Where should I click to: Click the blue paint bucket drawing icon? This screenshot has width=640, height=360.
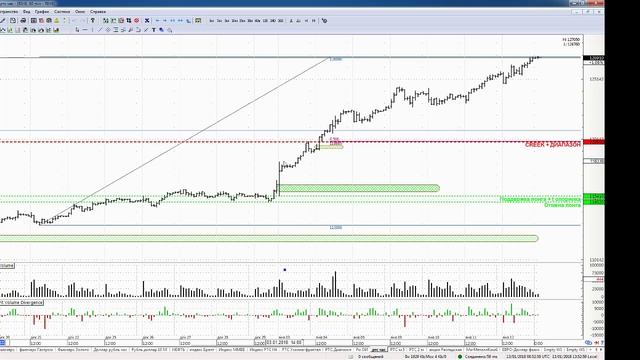click(162, 30)
